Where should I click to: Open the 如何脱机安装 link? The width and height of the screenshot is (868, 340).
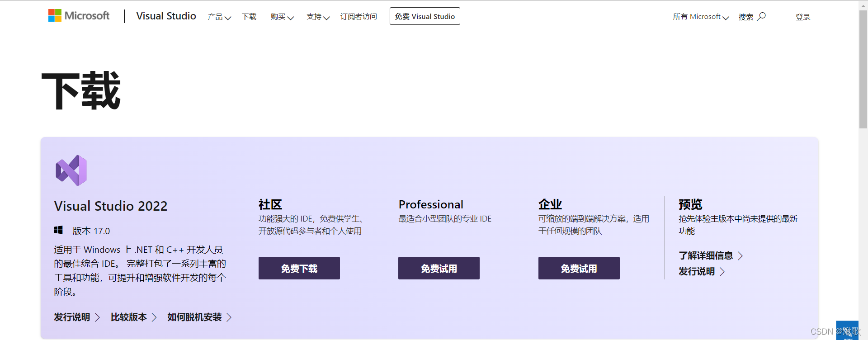[x=199, y=317]
